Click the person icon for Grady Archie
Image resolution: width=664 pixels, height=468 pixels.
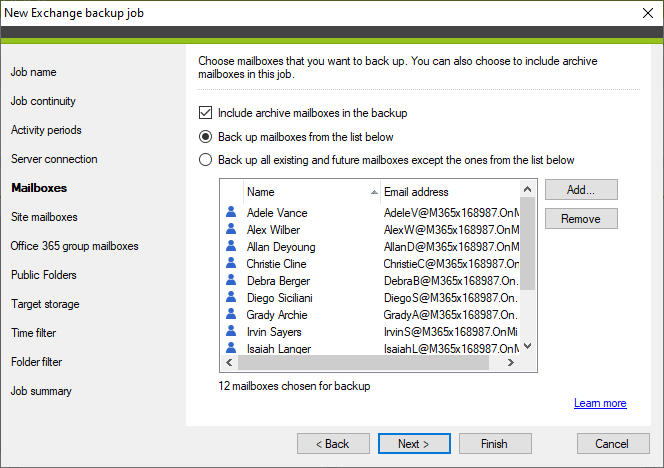tap(231, 315)
